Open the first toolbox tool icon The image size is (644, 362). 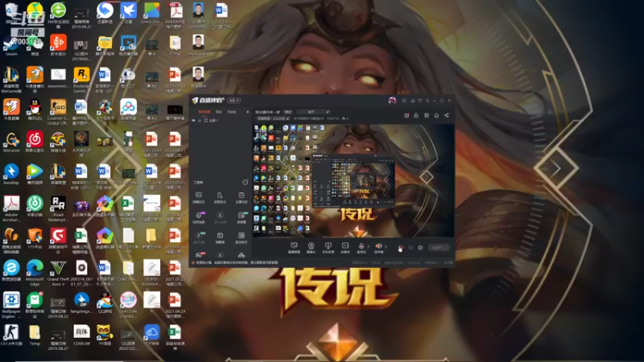tap(198, 196)
